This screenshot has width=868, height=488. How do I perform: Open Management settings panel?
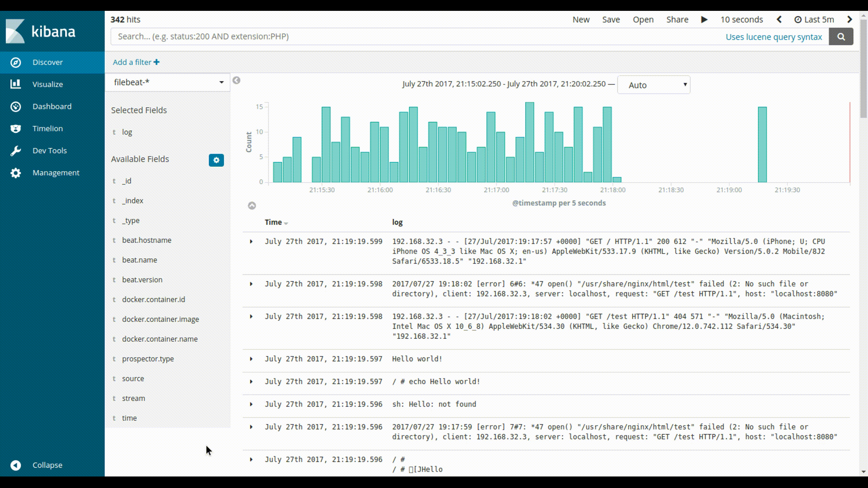click(56, 172)
